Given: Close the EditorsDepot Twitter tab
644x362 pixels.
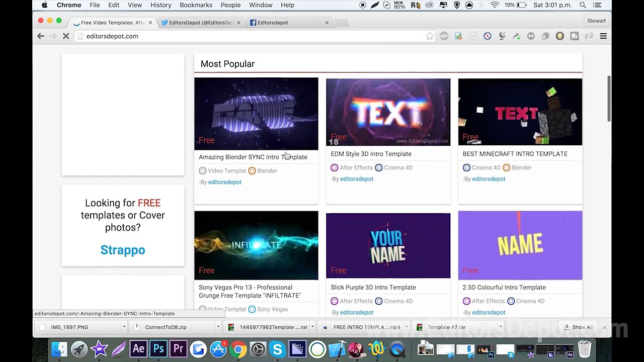Looking at the screenshot, I should click(x=238, y=23).
